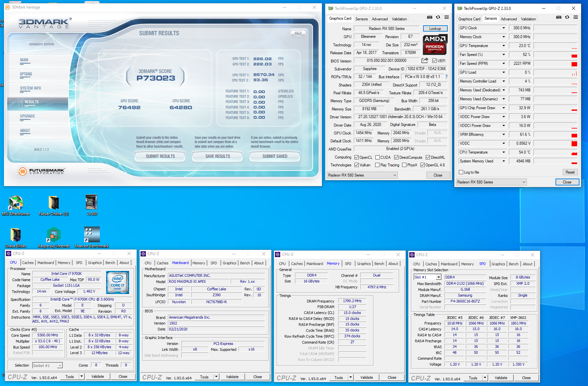The width and height of the screenshot is (588, 386).
Task: Click Lookup button in GPU-Z
Action: pyautogui.click(x=435, y=29)
